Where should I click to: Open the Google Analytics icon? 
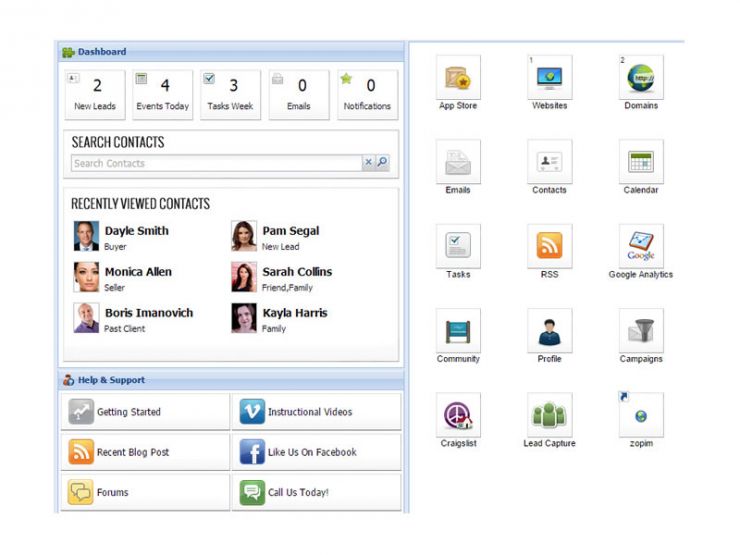point(641,246)
